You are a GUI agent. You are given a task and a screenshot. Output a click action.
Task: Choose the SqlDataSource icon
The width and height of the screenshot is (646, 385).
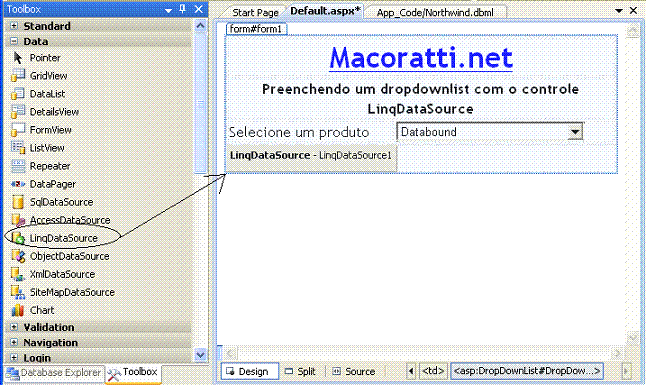click(18, 202)
